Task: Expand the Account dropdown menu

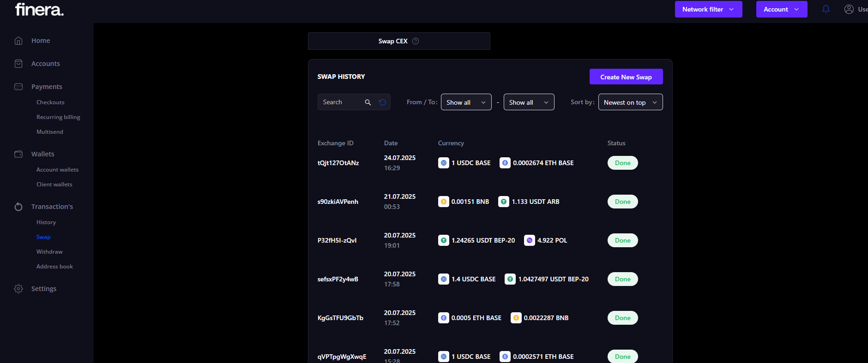Action: [781, 9]
